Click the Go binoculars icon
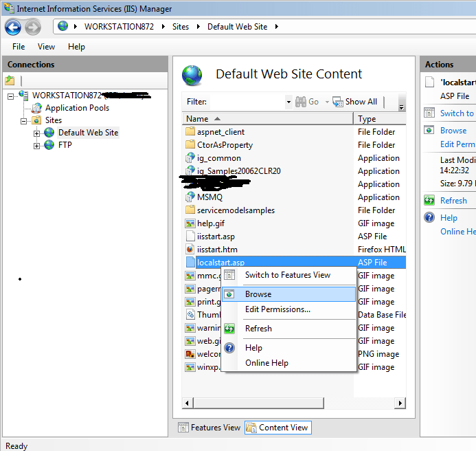Image resolution: width=476 pixels, height=451 pixels. 301,102
